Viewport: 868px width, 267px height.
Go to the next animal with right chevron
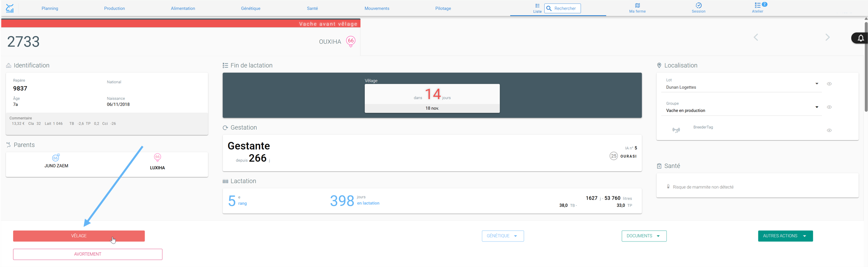click(x=827, y=38)
